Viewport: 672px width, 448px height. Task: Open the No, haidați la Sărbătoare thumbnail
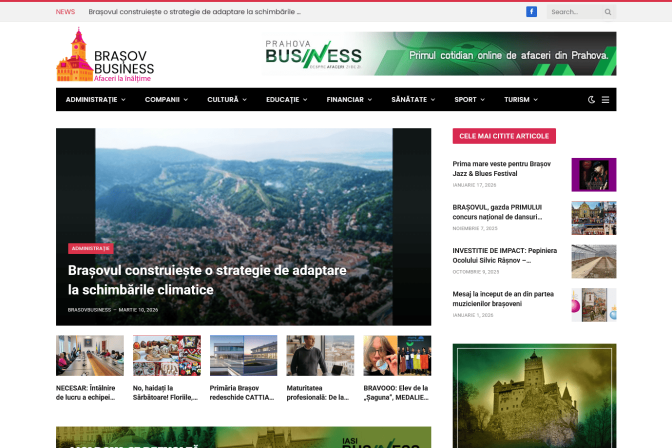pos(167,355)
